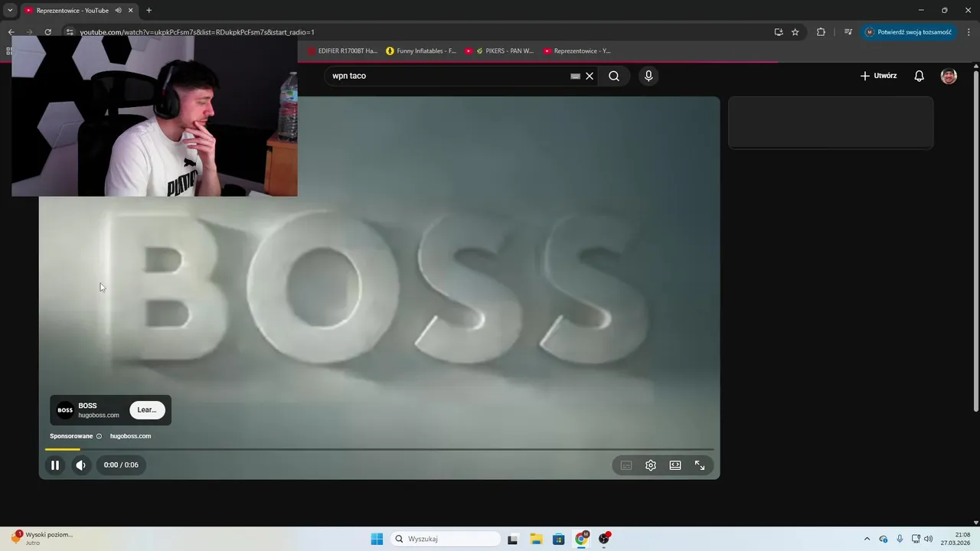Start voice search microphone
Image resolution: width=980 pixels, height=551 pixels.
coord(648,76)
